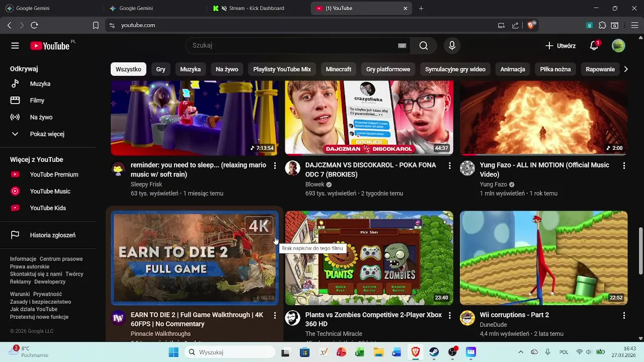Click the YouTube logo
The image size is (644, 362).
tap(50, 46)
